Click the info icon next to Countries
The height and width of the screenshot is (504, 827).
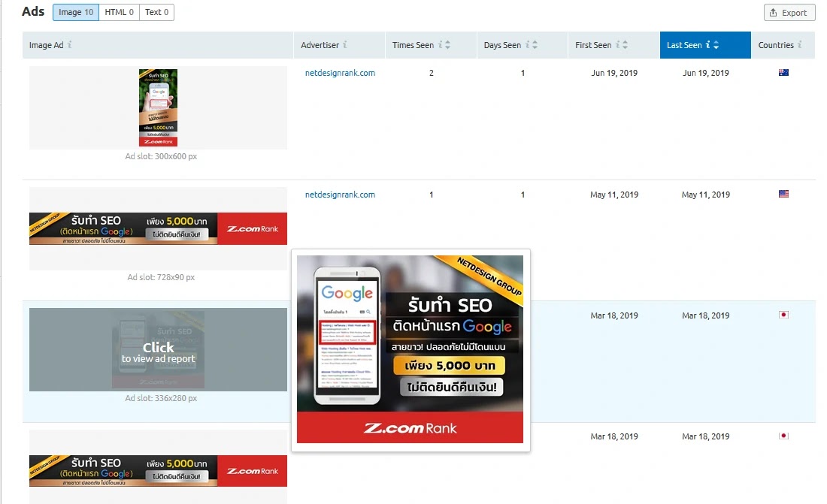(800, 45)
